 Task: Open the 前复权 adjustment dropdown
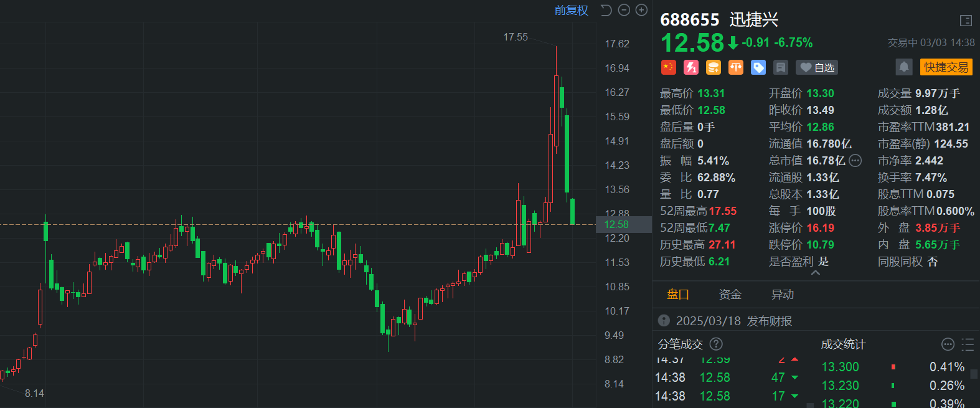571,10
